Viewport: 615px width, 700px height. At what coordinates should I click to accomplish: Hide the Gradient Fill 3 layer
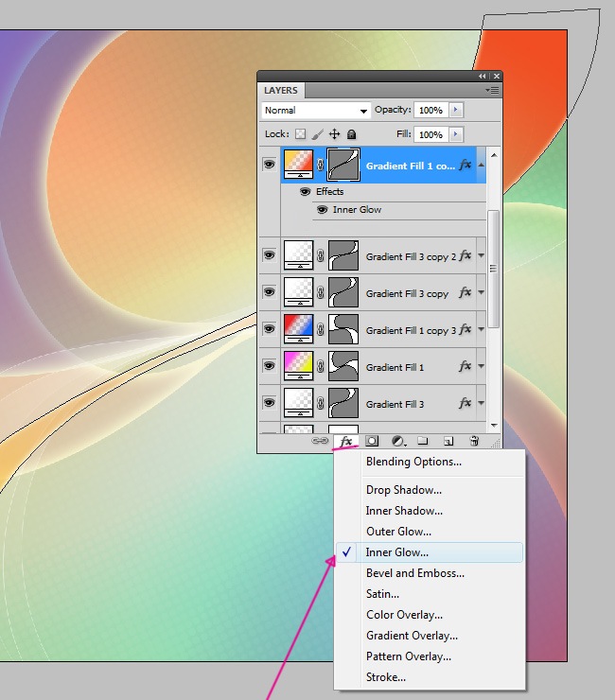270,403
